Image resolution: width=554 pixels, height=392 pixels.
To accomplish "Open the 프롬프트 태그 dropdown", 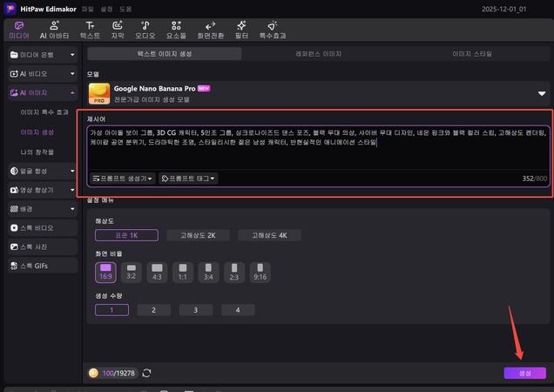I will (188, 179).
